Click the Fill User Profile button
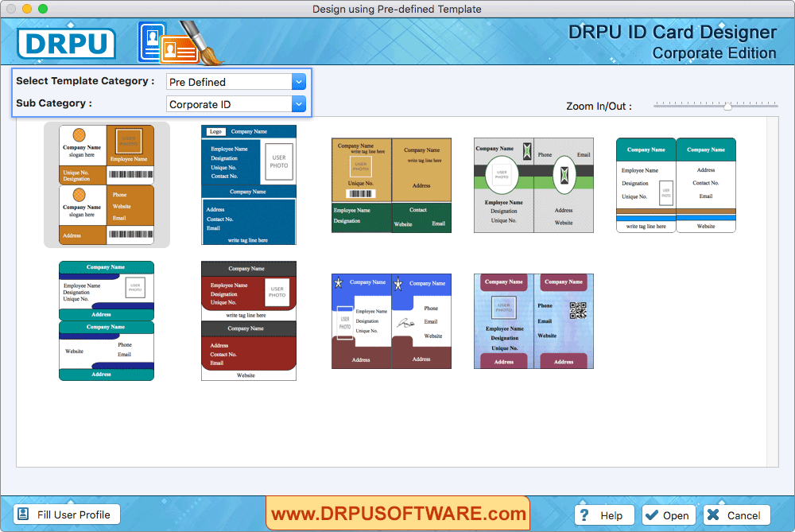795x532 pixels. [67, 515]
